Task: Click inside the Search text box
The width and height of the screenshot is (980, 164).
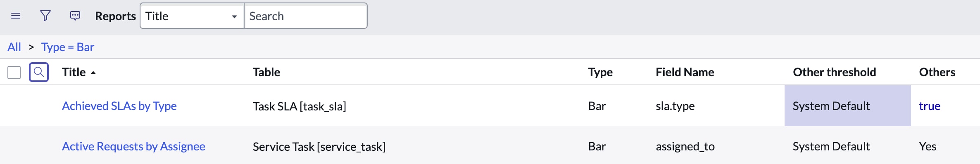Action: (x=306, y=16)
